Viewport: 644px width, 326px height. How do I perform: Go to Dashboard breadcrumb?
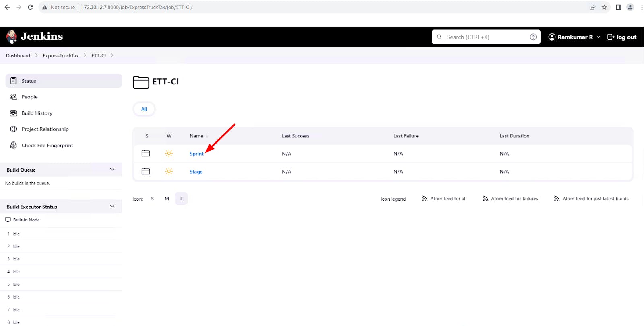pos(18,55)
